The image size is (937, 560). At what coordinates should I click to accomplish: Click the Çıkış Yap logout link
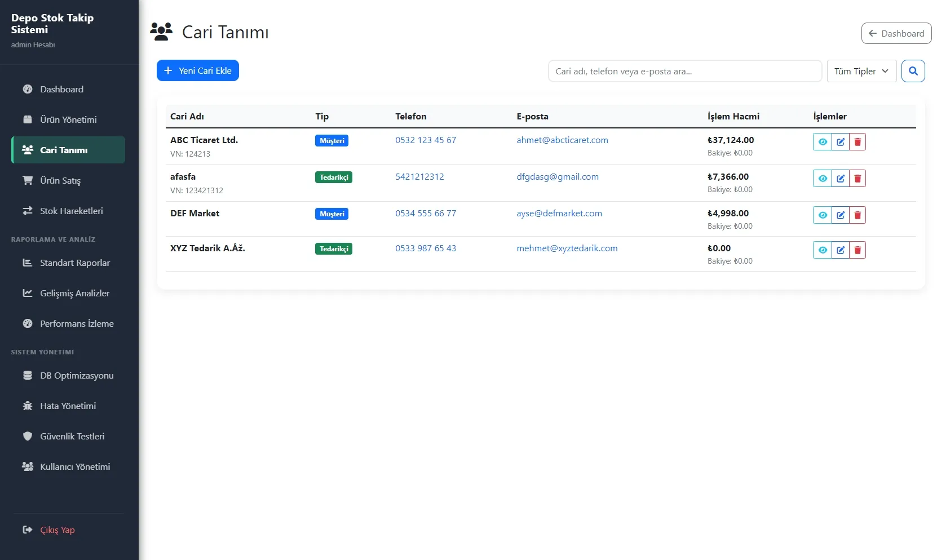click(x=57, y=530)
